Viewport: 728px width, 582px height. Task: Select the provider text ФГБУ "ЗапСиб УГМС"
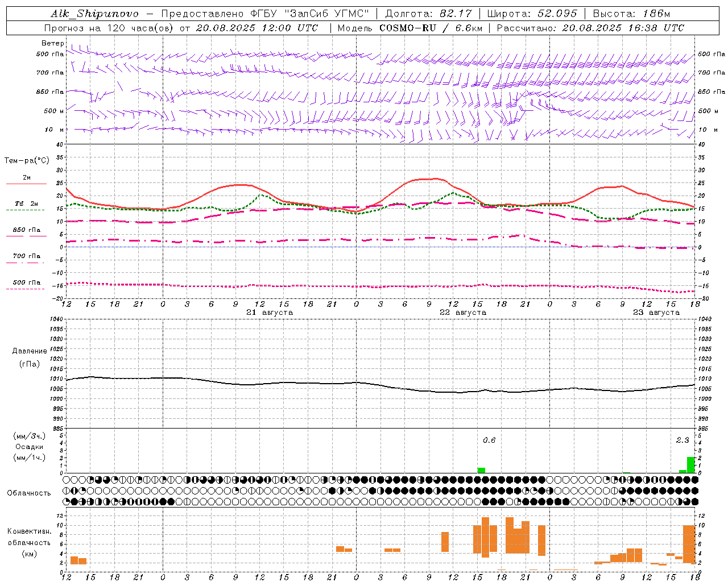pos(311,14)
